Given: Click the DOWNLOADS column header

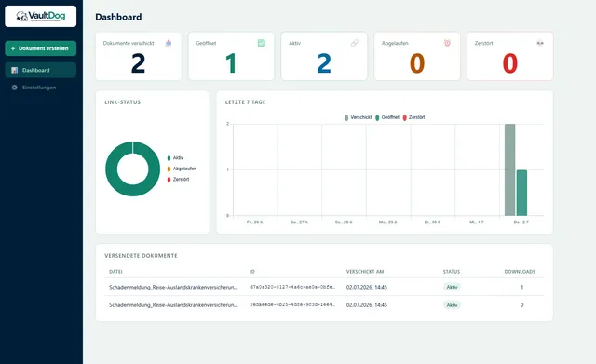Looking at the screenshot, I should tap(520, 272).
